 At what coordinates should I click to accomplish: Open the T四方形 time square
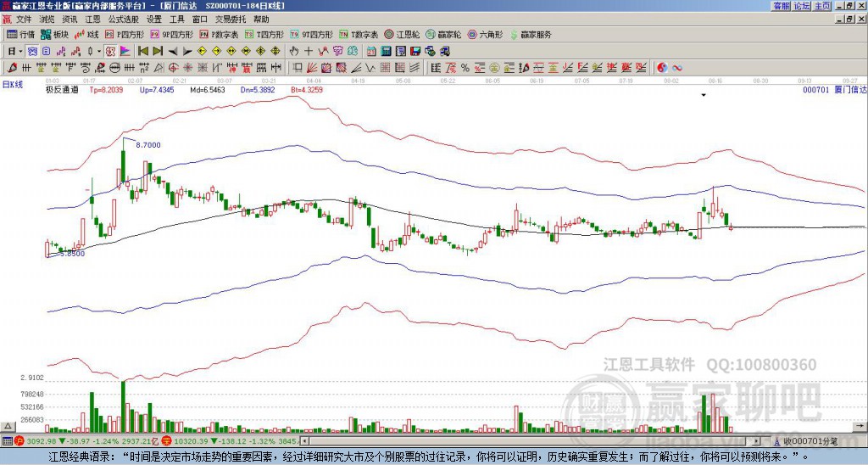coord(264,34)
